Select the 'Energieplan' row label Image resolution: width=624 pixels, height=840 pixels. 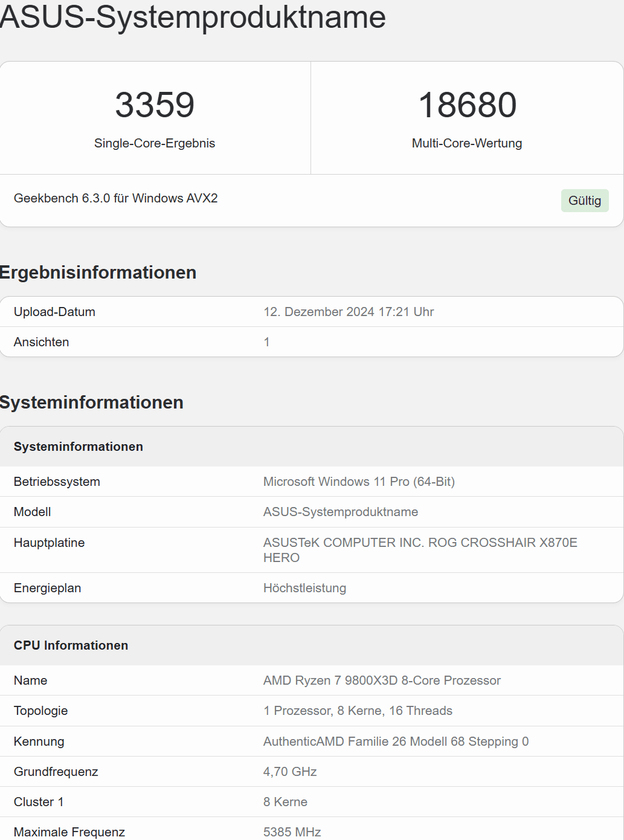(48, 588)
